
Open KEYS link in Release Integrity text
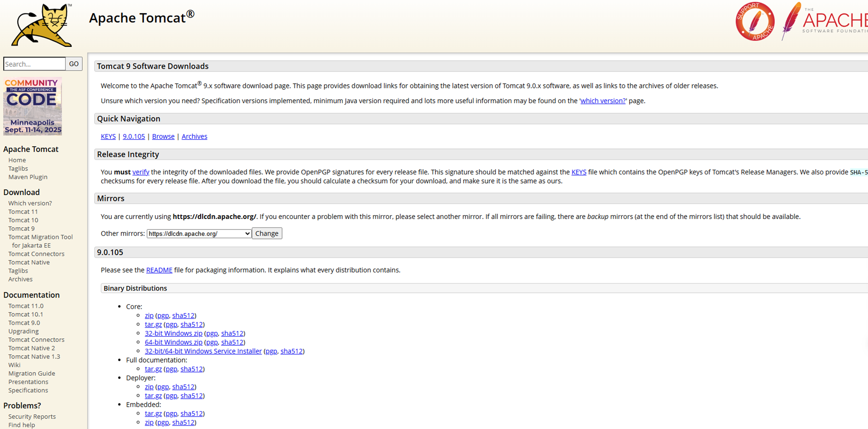click(579, 172)
